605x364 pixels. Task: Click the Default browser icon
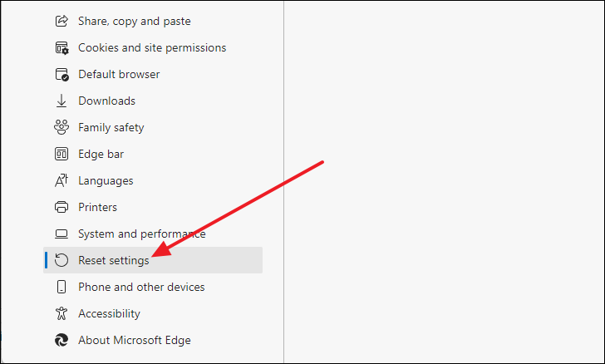[x=61, y=74]
